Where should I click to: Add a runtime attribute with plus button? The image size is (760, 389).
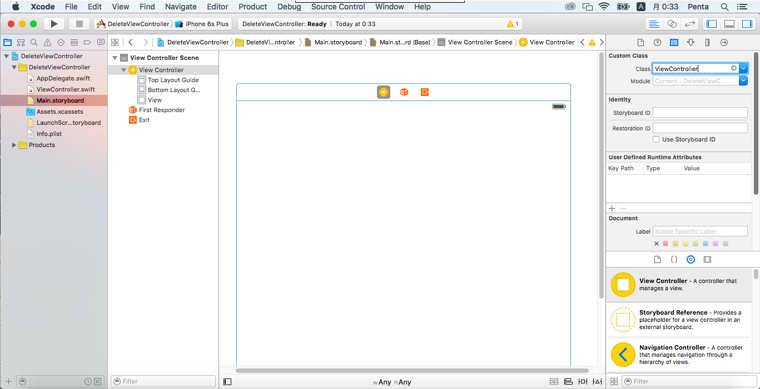(612, 208)
